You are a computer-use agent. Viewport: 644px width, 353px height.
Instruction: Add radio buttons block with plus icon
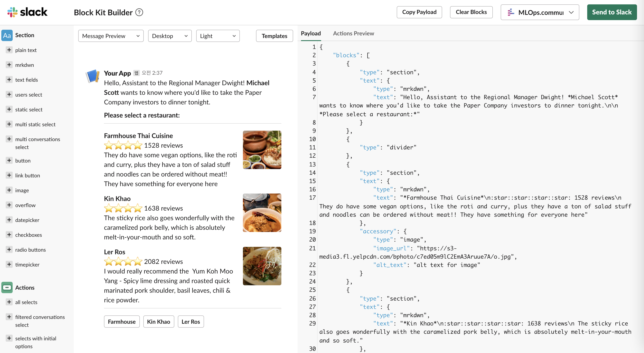pyautogui.click(x=9, y=249)
